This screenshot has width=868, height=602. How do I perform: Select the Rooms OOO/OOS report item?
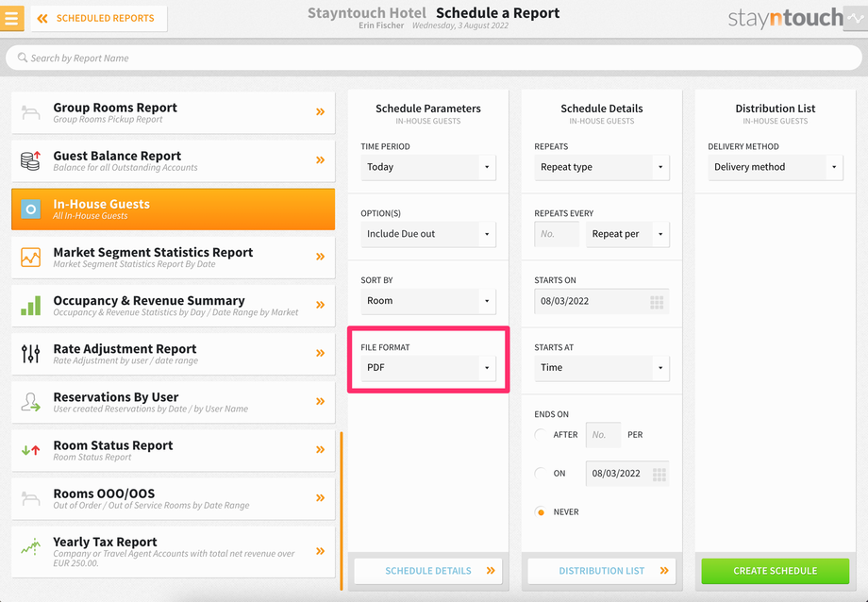click(173, 498)
